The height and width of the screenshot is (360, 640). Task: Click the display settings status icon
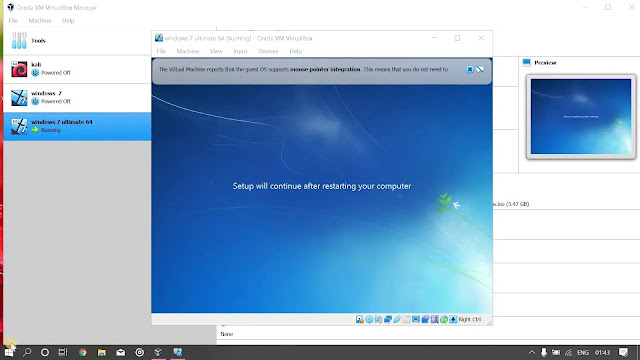[x=416, y=319]
